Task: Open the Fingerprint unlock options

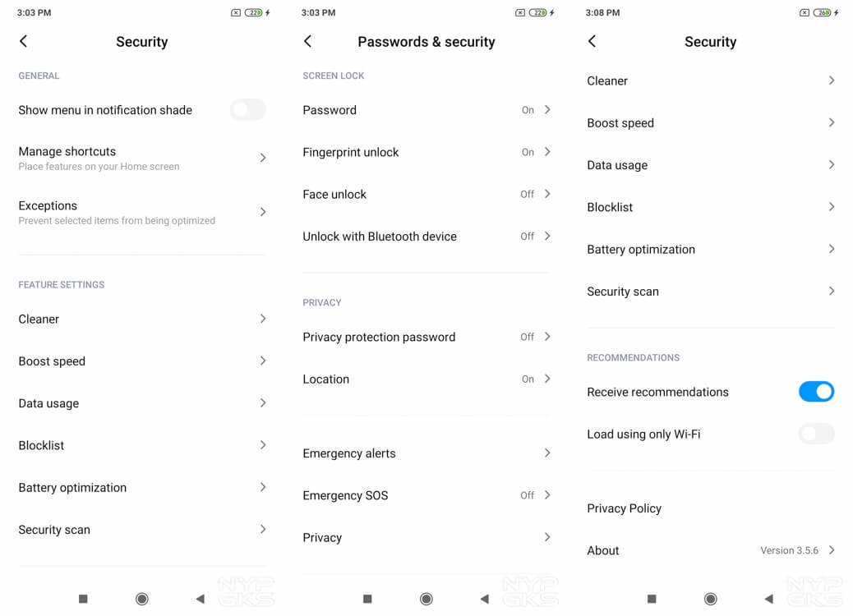Action: (x=426, y=152)
